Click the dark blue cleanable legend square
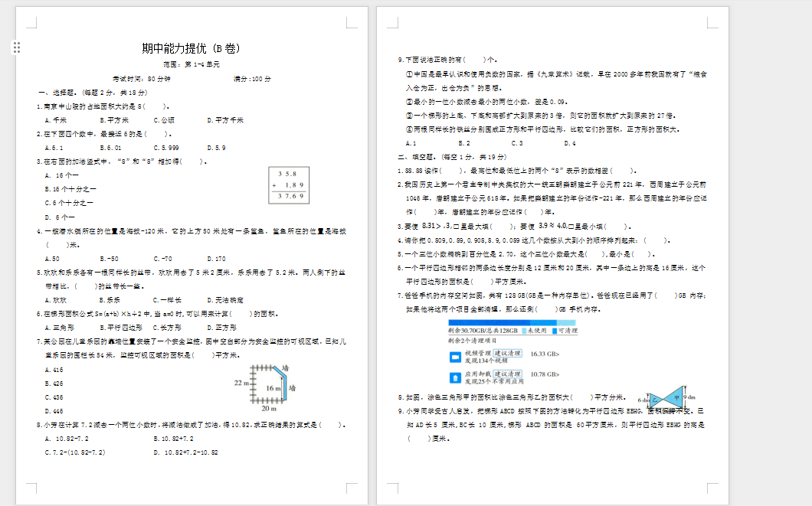Viewport: 812px width, 506px height. 555,331
